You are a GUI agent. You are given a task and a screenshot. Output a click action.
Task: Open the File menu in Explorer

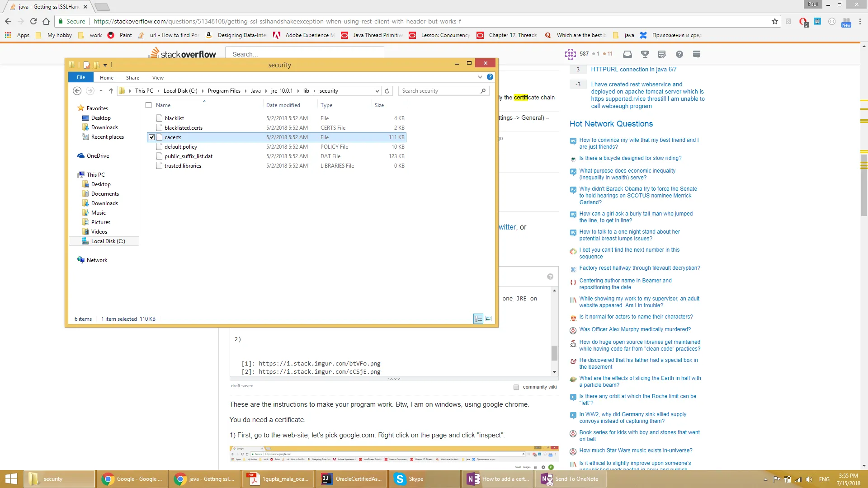tap(80, 77)
